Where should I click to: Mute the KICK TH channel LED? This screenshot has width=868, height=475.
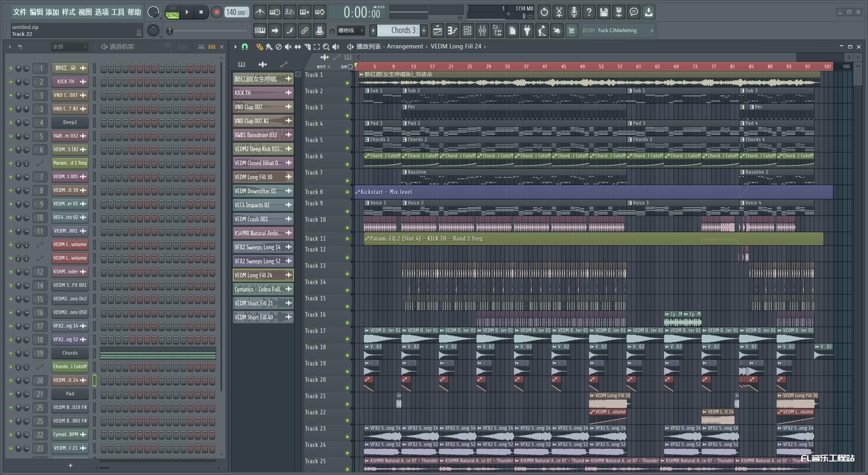11,82
